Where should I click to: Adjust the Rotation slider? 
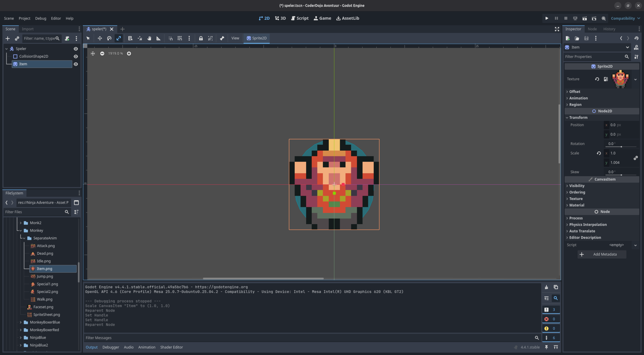[x=621, y=147]
